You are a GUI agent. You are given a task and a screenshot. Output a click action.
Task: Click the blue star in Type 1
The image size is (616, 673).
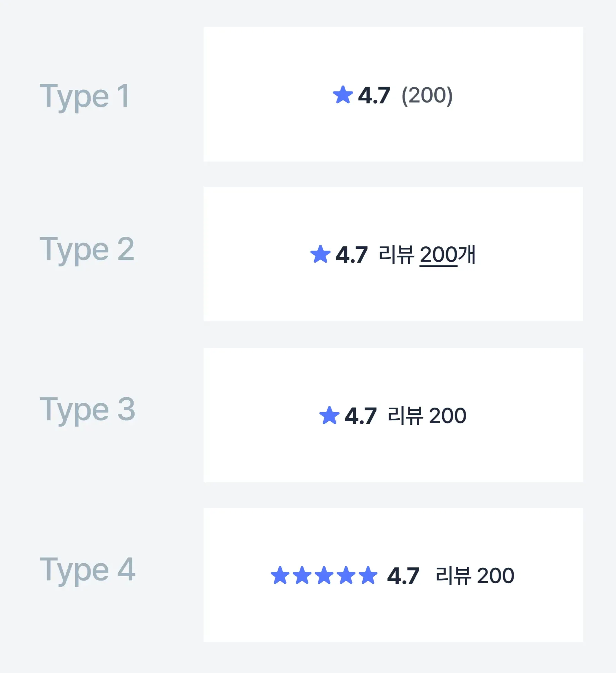click(x=343, y=95)
